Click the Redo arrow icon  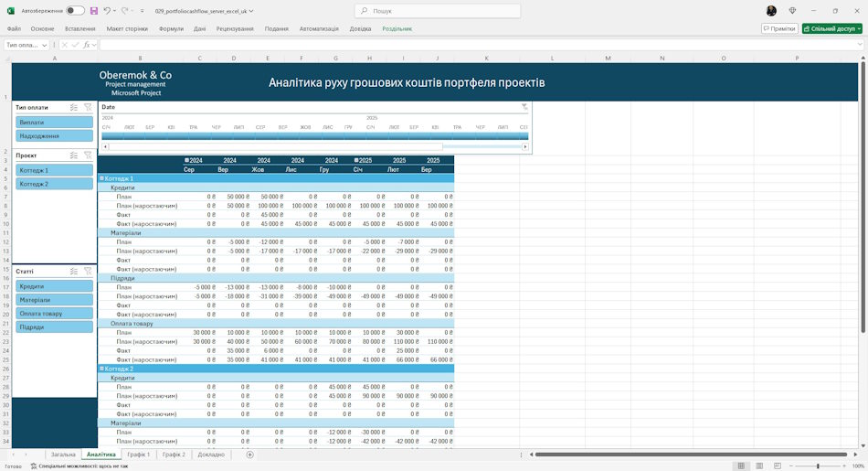(x=124, y=11)
